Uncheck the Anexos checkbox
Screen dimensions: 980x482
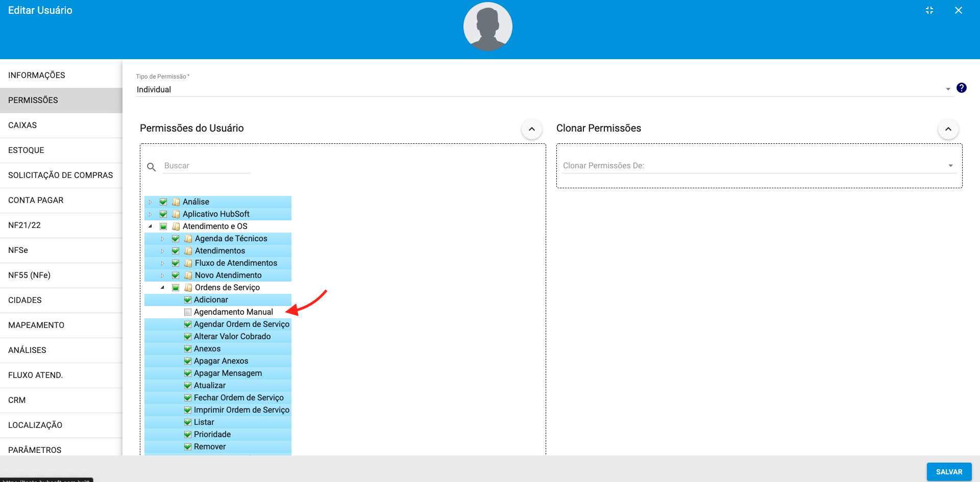pyautogui.click(x=188, y=349)
